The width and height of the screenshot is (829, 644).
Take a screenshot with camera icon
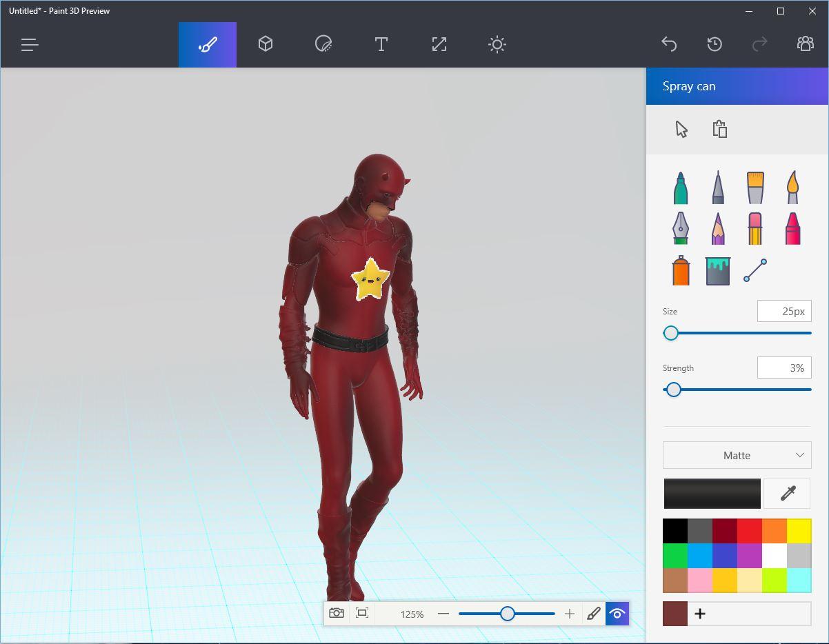point(337,613)
